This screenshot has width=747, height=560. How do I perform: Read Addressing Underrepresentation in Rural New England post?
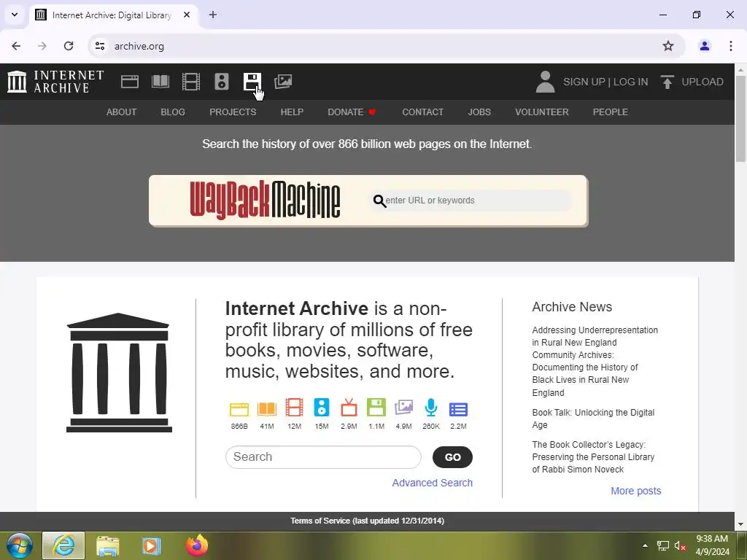click(x=595, y=362)
